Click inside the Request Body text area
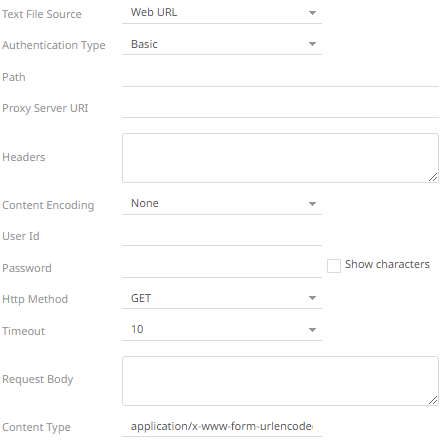The image size is (447, 443). (280, 381)
